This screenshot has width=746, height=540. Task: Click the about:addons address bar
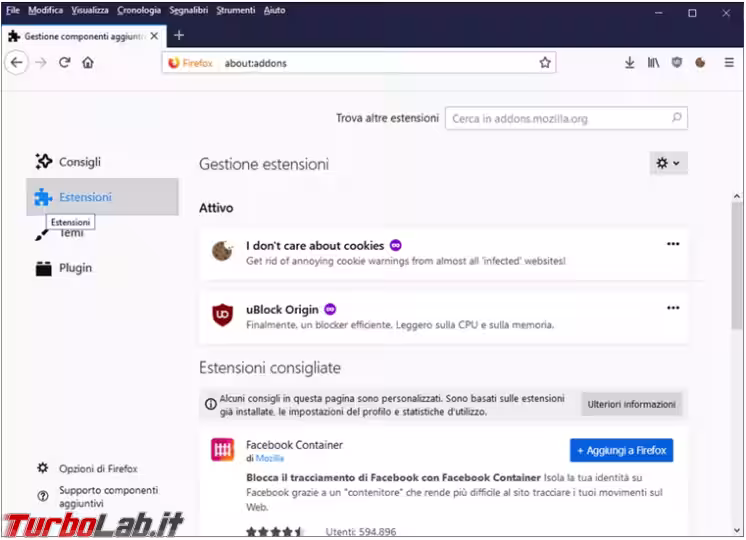(x=359, y=63)
